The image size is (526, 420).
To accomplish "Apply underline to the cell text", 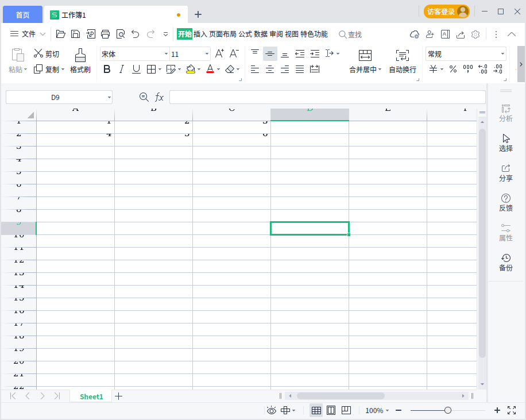I will click(x=136, y=69).
